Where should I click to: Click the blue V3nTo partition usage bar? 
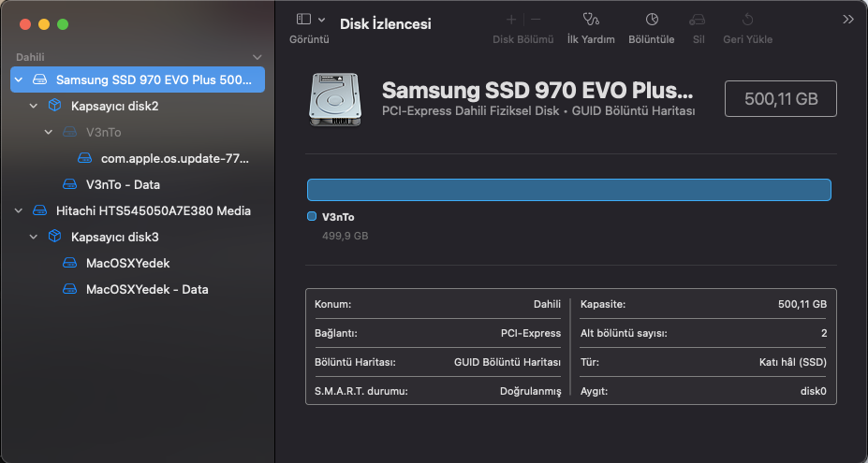(x=568, y=190)
